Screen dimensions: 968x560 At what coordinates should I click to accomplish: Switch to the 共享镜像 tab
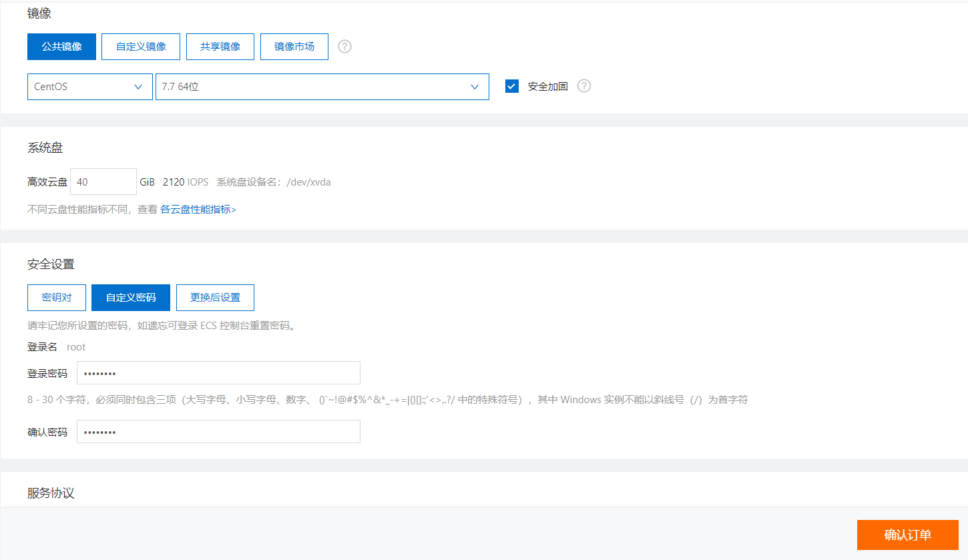click(220, 46)
